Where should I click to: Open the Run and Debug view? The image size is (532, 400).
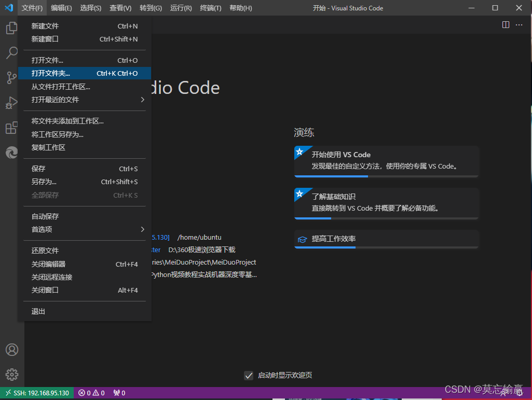click(x=11, y=103)
